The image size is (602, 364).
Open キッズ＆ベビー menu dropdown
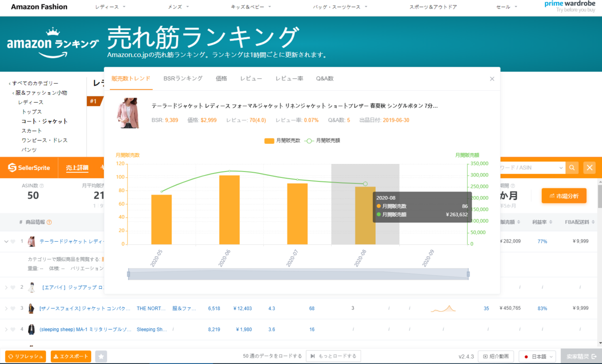[x=251, y=7]
